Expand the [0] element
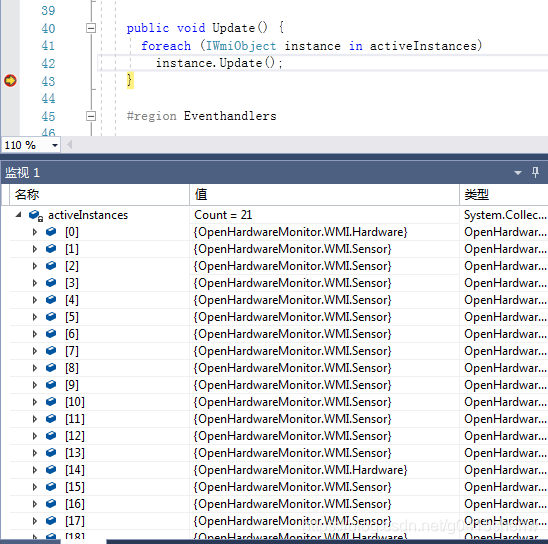Viewport: 548px width, 544px height. click(35, 232)
